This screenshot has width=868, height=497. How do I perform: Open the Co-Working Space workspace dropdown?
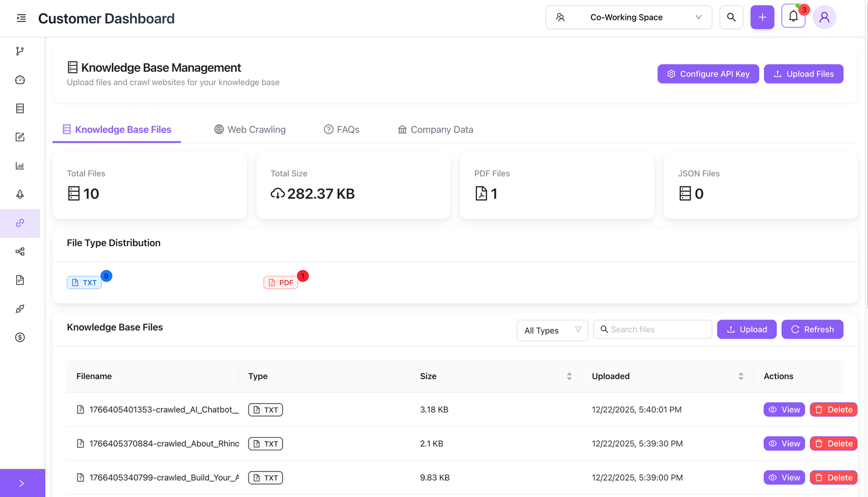(x=628, y=17)
